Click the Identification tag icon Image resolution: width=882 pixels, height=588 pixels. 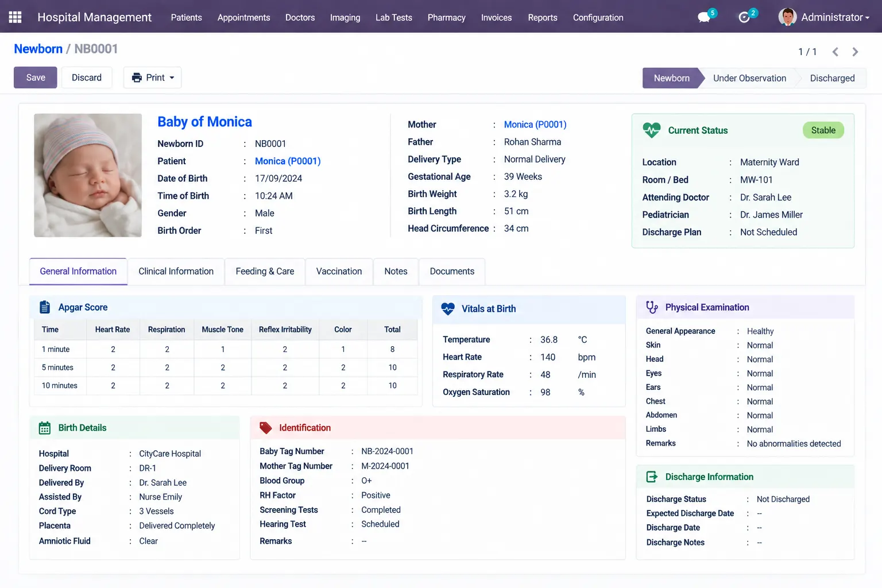pyautogui.click(x=265, y=428)
